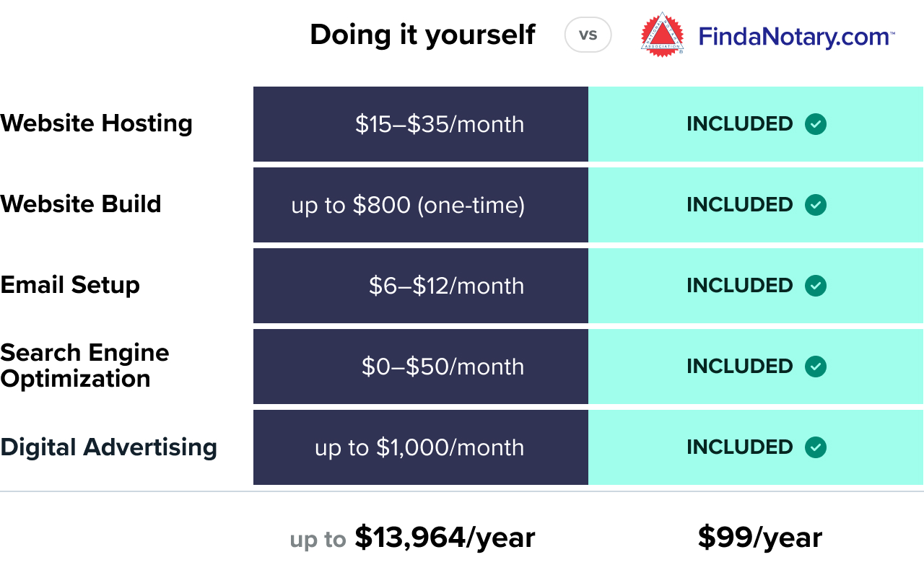Click the green checkmark in Digital Advertising row

click(816, 447)
